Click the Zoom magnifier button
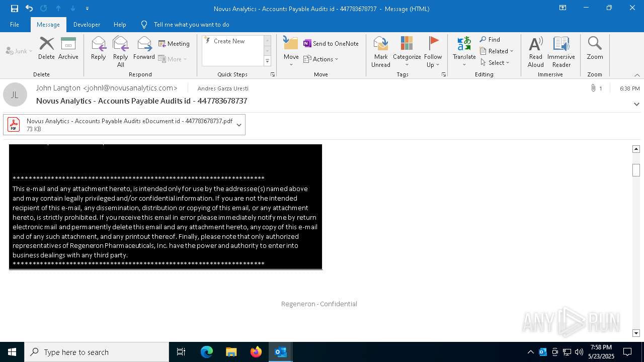This screenshot has height=362, width=644. pyautogui.click(x=595, y=49)
